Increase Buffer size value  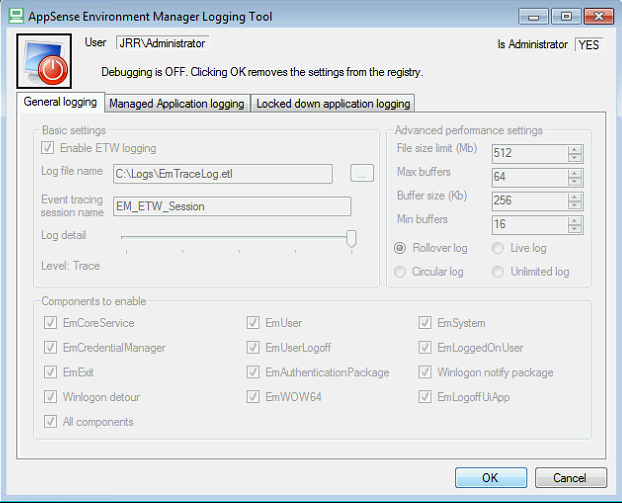574,197
